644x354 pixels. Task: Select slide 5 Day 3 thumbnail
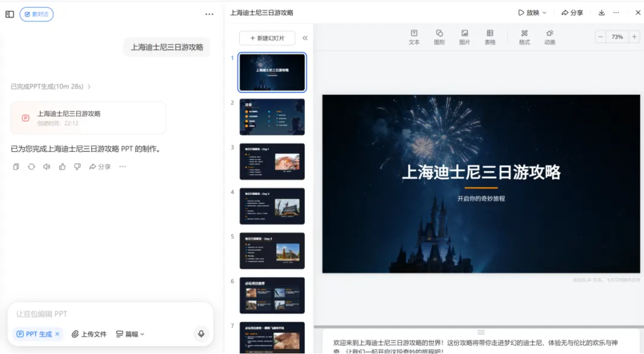pos(273,251)
